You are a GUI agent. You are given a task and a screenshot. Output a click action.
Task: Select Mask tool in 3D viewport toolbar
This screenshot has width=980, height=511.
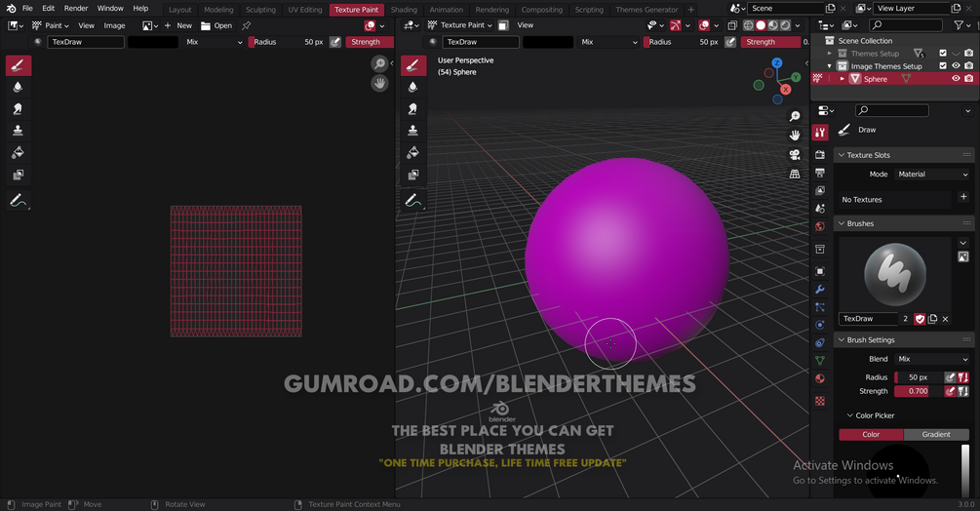[x=413, y=175]
